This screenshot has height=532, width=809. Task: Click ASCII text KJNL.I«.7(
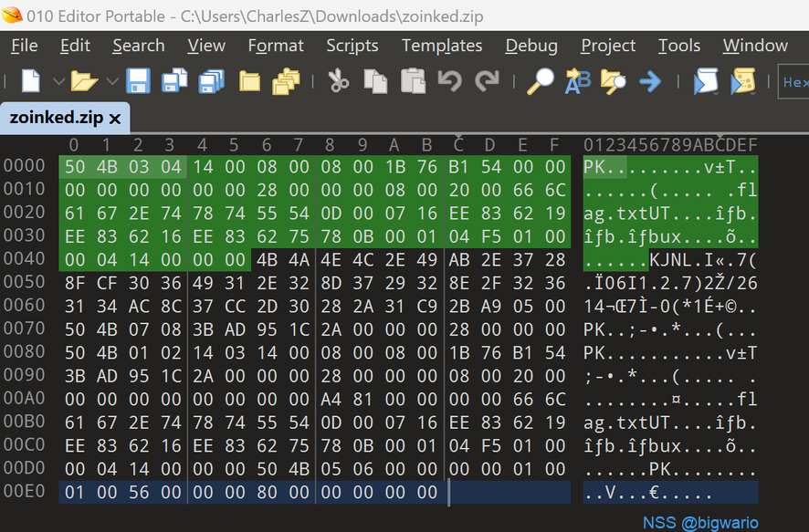pyautogui.click(x=703, y=260)
